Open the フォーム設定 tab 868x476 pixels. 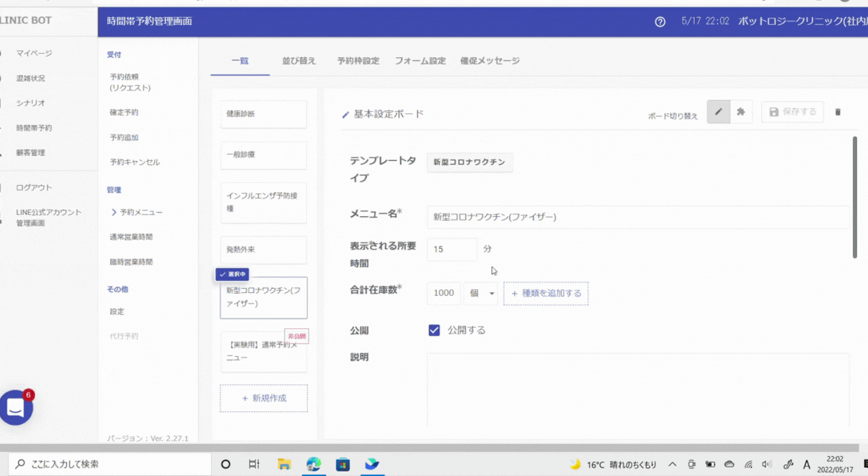click(x=420, y=61)
